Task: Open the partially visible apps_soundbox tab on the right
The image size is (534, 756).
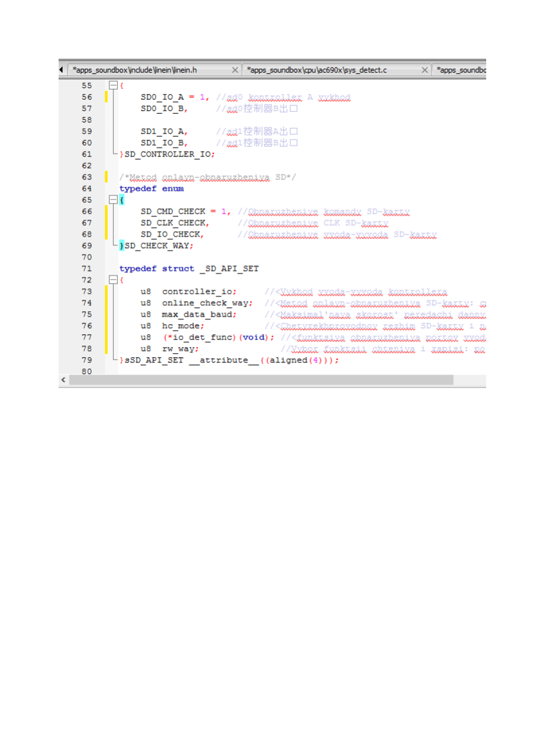Action: (459, 70)
